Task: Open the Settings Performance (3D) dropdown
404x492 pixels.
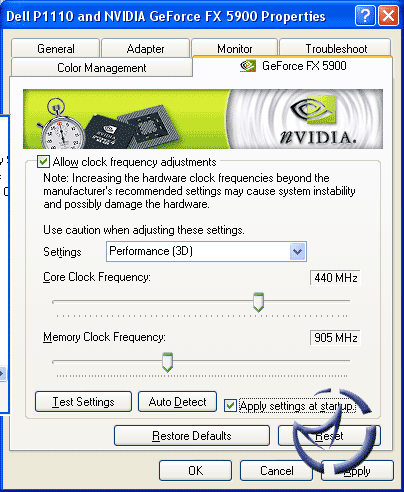Action: pos(206,251)
